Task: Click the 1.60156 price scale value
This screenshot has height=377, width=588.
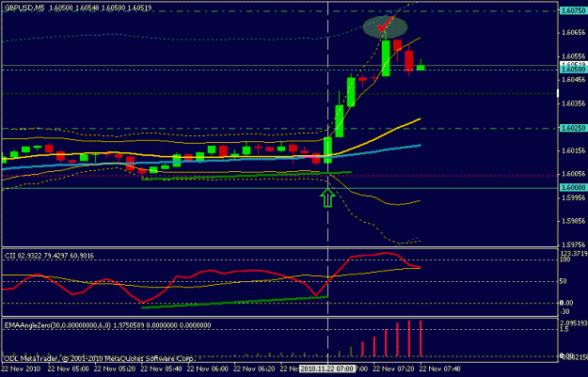Action: (x=573, y=150)
